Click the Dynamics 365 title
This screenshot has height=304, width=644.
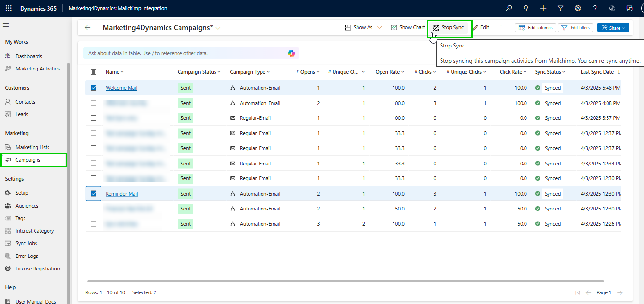pyautogui.click(x=38, y=8)
